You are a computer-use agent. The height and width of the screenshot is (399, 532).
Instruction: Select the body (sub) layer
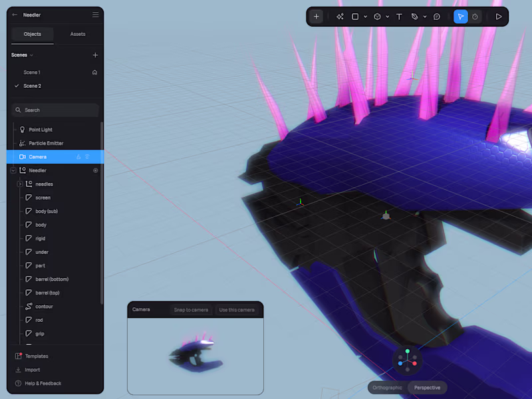pos(47,211)
